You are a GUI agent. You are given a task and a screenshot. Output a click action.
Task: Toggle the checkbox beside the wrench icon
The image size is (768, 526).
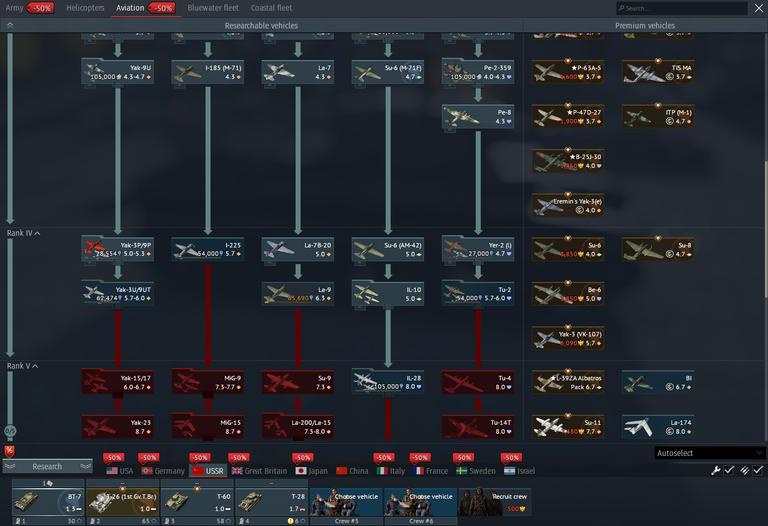point(729,470)
